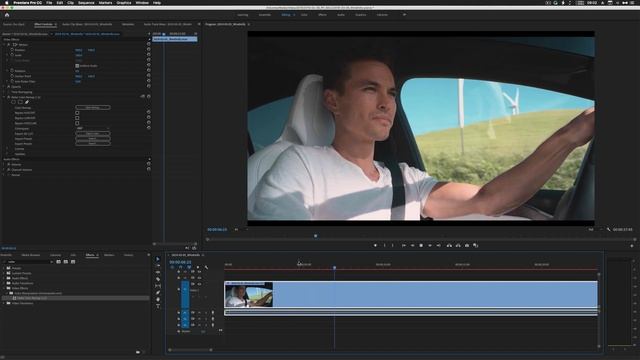The height and width of the screenshot is (360, 640).
Task: Toggle track output eye for video track V3
Action: pos(199,272)
